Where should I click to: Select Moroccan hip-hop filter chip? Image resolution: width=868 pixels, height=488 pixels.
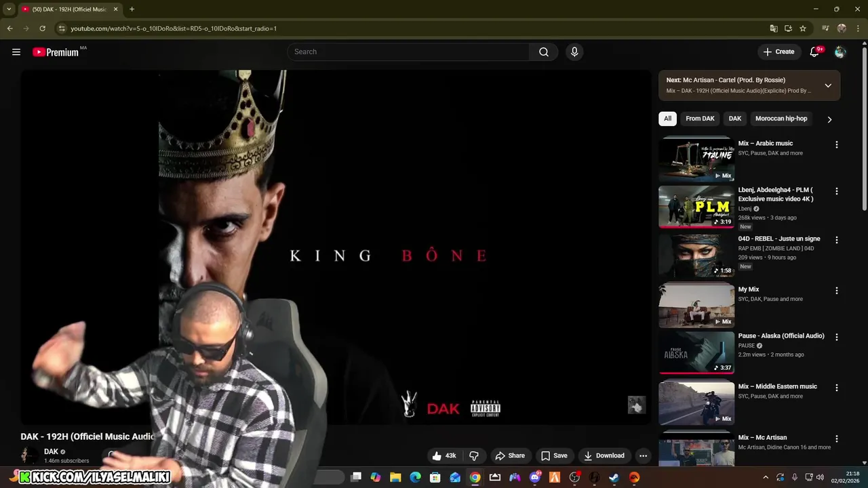tap(781, 119)
